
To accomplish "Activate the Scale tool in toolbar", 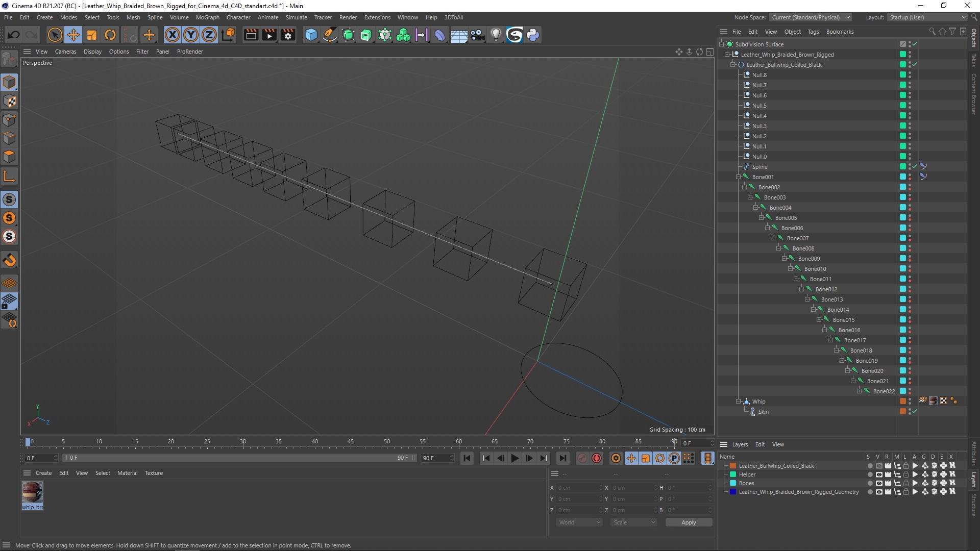I will point(92,35).
